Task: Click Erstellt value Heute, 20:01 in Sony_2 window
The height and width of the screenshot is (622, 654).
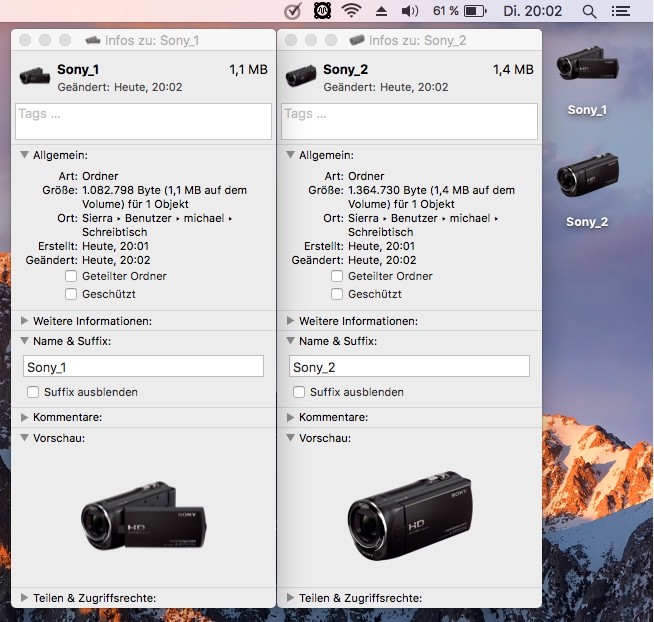Action: 382,246
